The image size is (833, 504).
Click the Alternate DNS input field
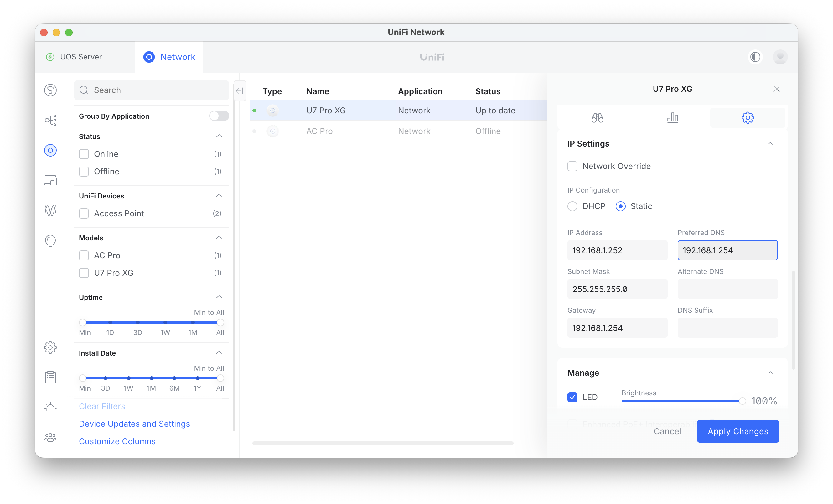727,289
